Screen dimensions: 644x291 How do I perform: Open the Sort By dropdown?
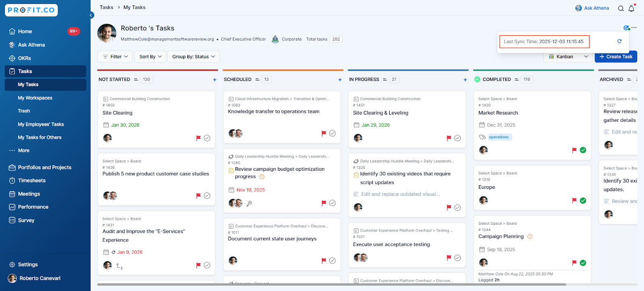(x=151, y=57)
